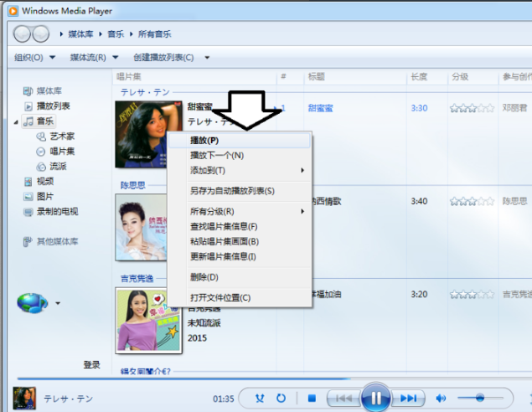Select the 吉克隽逸 album cover
Screen dimensions: 532x412
point(148,321)
